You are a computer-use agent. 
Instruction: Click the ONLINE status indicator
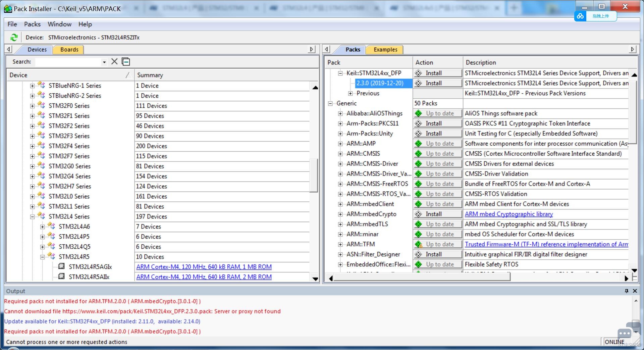[614, 342]
